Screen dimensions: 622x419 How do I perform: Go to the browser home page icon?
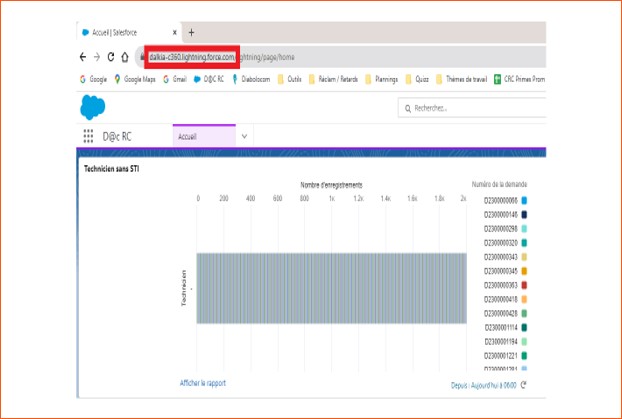pyautogui.click(x=125, y=57)
